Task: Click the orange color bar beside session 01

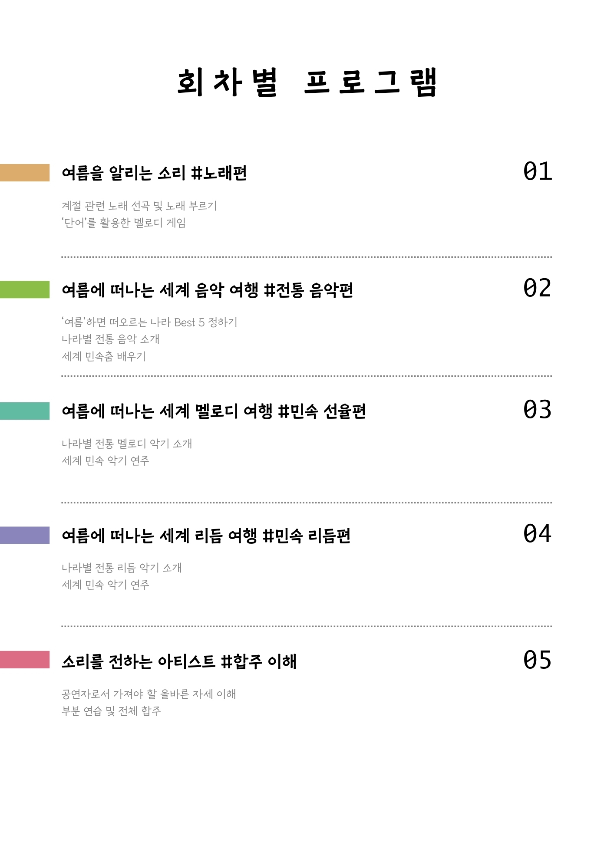Action: [x=25, y=173]
